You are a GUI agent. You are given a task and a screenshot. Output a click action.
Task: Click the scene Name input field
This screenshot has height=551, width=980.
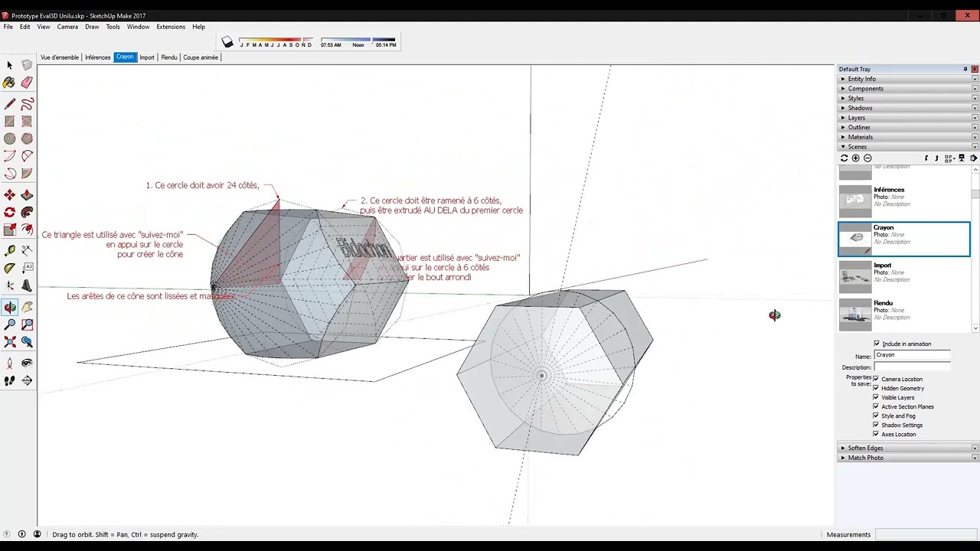[912, 355]
